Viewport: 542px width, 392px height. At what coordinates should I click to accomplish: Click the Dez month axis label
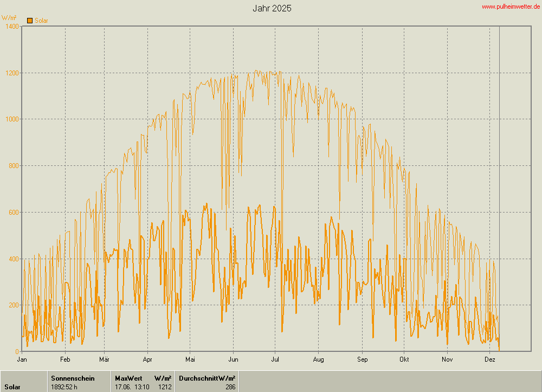coord(489,359)
